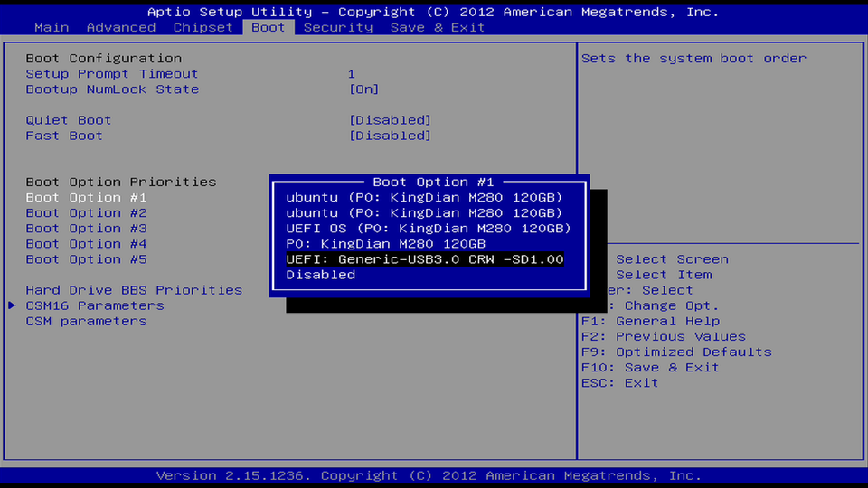The width and height of the screenshot is (868, 488).
Task: Choose UEFI OS (P0: KingDian M280 120GB)
Action: (x=429, y=229)
